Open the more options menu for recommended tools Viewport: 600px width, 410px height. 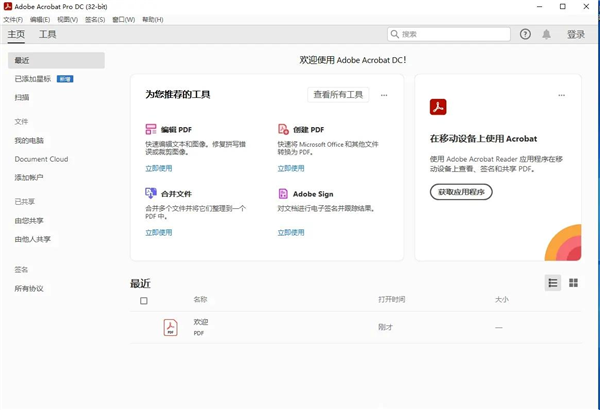pos(384,95)
